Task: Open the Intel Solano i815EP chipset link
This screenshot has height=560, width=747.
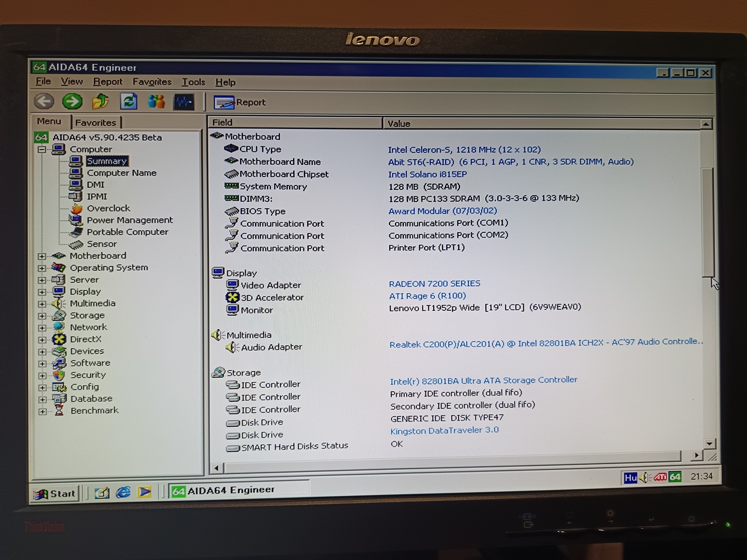Action: coord(428,174)
